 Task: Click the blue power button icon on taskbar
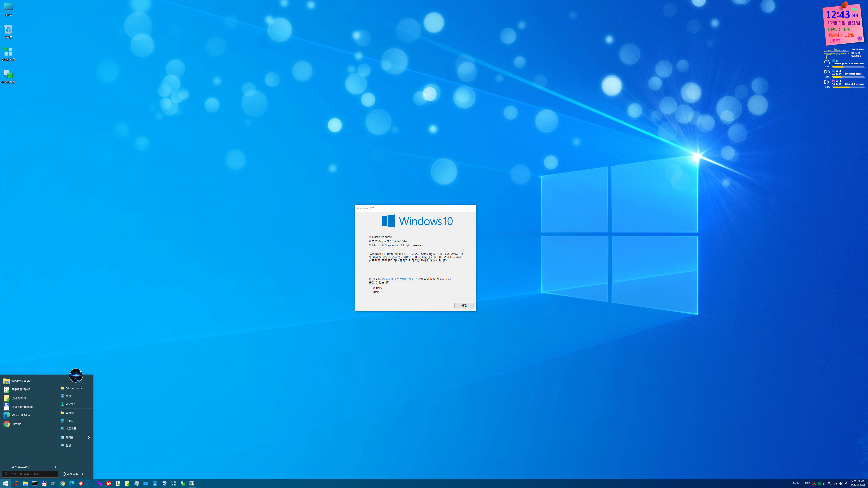point(164,483)
